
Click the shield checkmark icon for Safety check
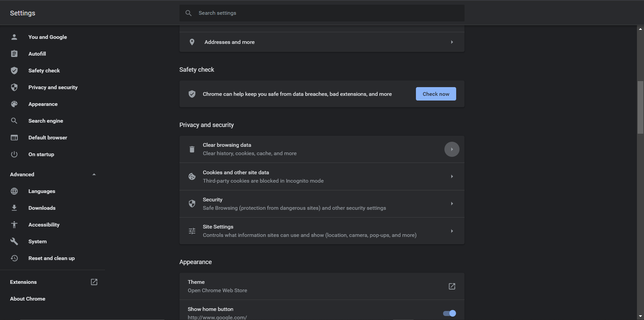point(14,70)
